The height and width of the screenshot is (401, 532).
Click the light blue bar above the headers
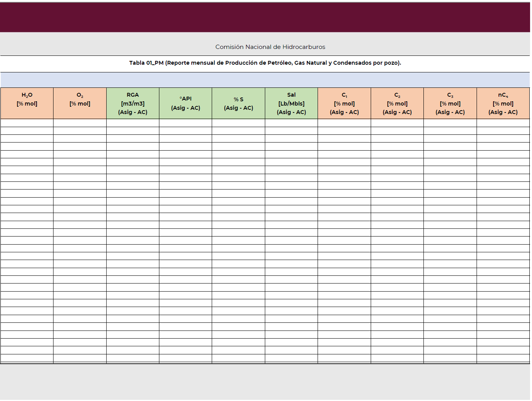point(266,79)
